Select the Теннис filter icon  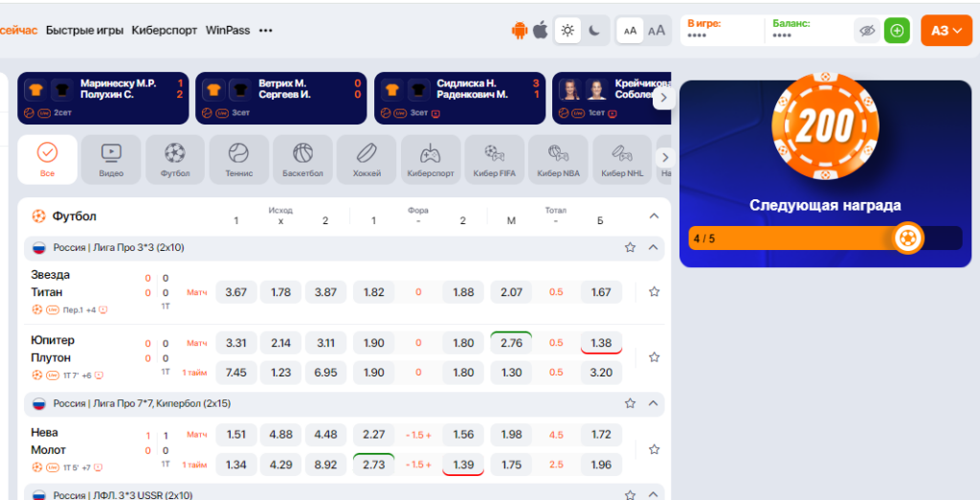(238, 160)
